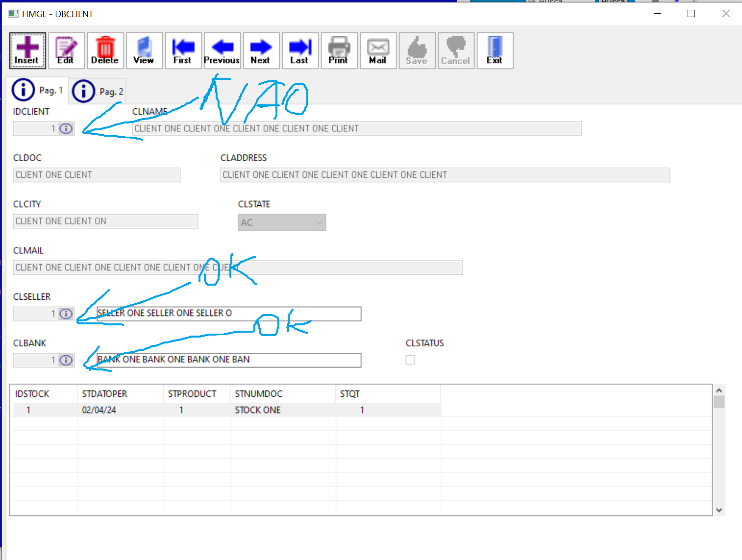Sort grid by STDATOPER column header
Screen dimensions: 742x560
point(120,394)
